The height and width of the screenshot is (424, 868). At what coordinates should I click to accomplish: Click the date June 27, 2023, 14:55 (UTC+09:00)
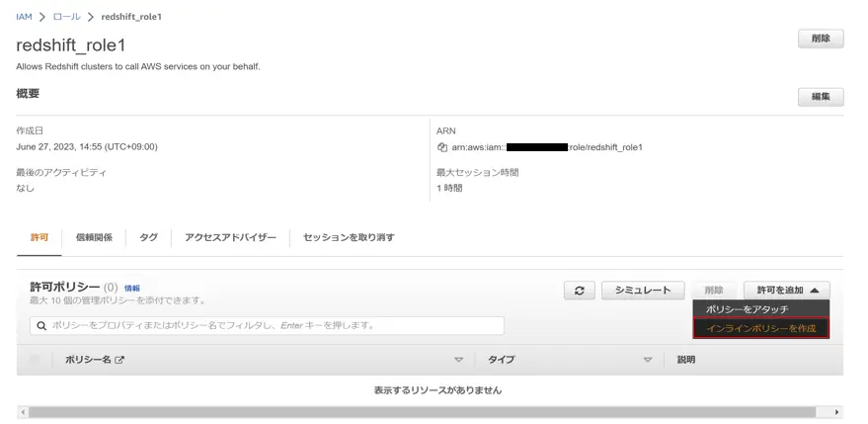click(87, 147)
